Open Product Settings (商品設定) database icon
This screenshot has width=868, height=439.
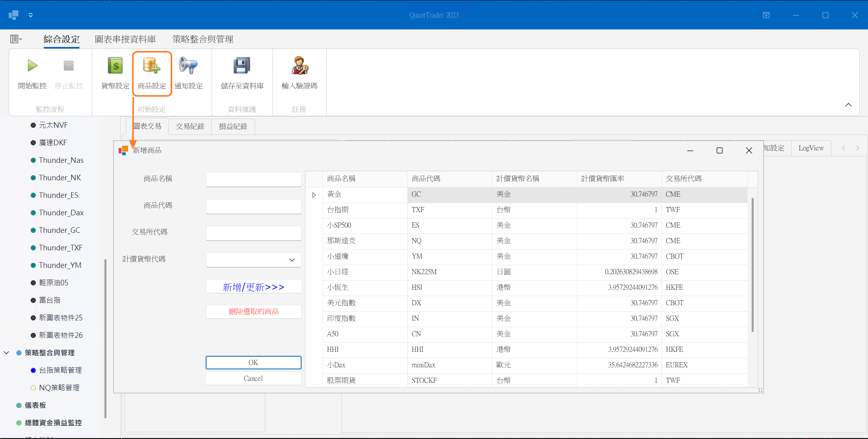(x=152, y=66)
